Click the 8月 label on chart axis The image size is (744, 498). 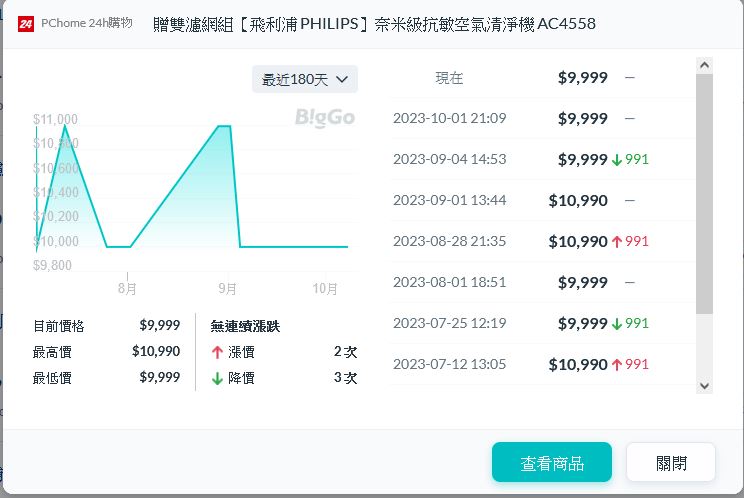pos(127,288)
